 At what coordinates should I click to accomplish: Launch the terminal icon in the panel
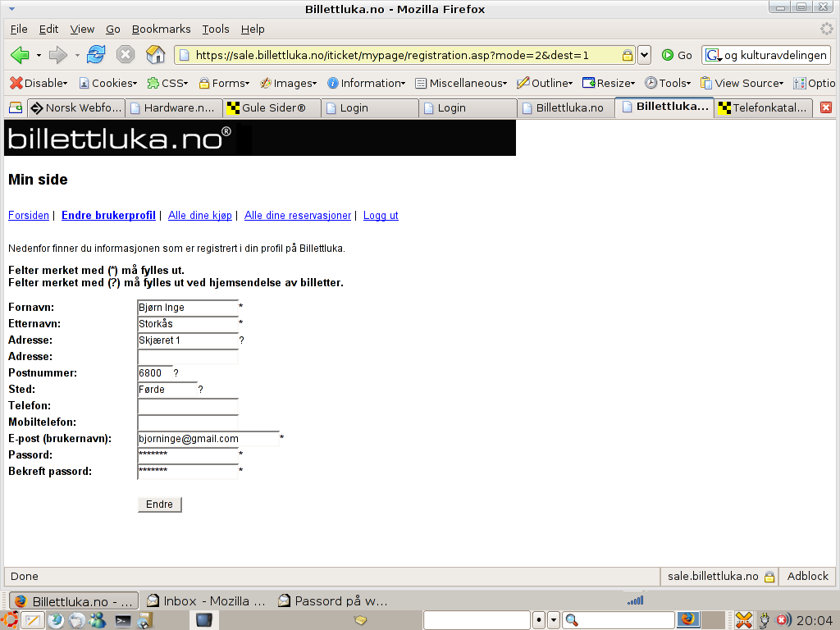(x=123, y=621)
